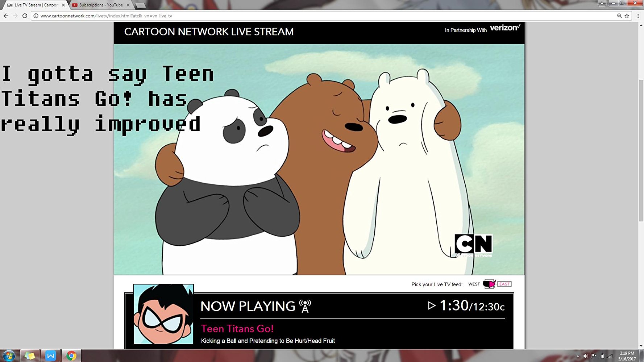Viewport: 644px width, 362px height.
Task: Open the zoom magnifier icon in address bar
Action: tap(619, 16)
